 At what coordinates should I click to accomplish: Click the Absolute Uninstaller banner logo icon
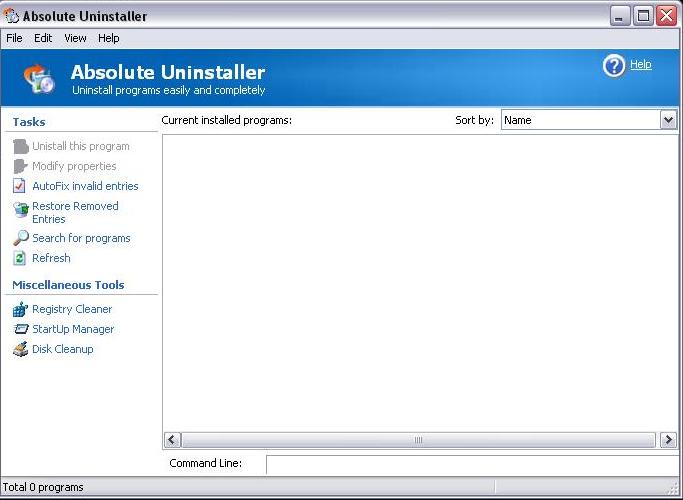pyautogui.click(x=39, y=78)
